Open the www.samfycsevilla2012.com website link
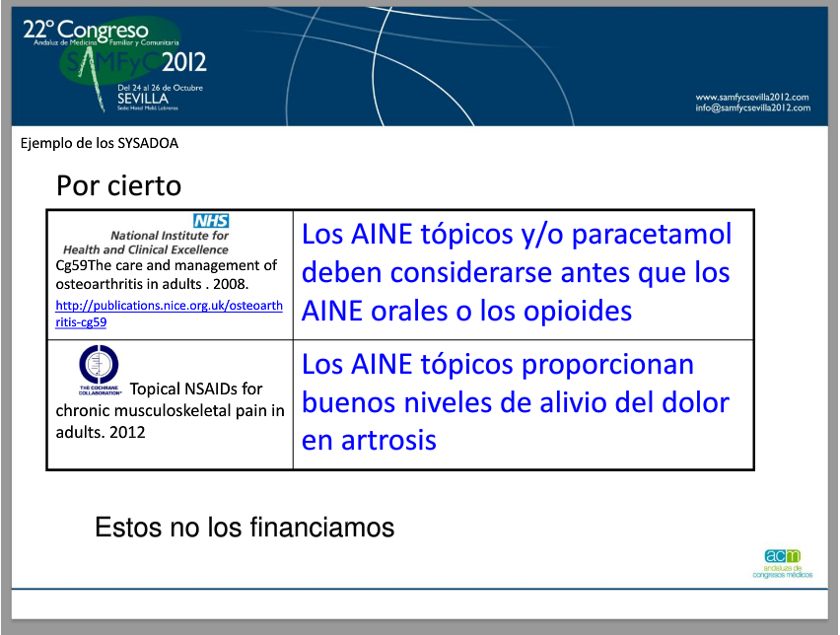 [x=752, y=97]
